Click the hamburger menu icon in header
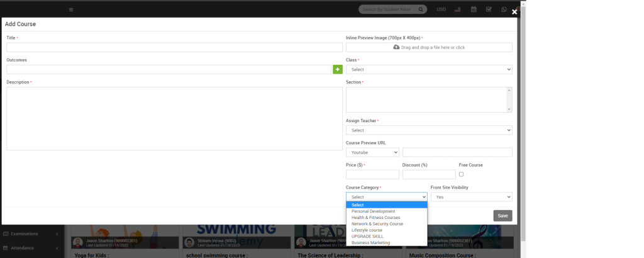644x258 pixels. pyautogui.click(x=71, y=9)
